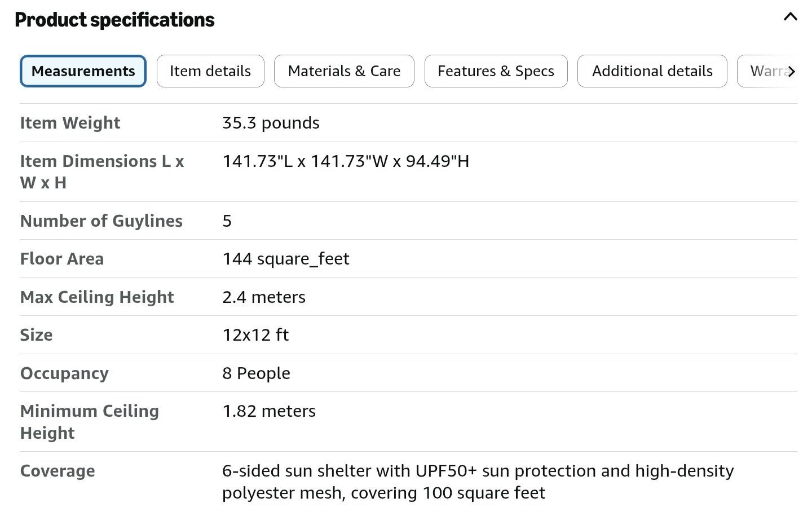
Task: Click the right arrow to show more tabs
Action: point(791,72)
